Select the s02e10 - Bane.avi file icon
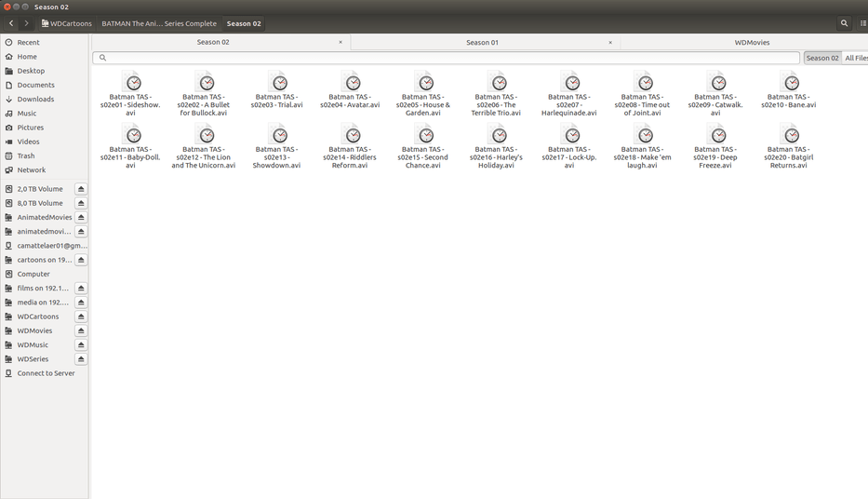The height and width of the screenshot is (499, 868). (x=789, y=81)
